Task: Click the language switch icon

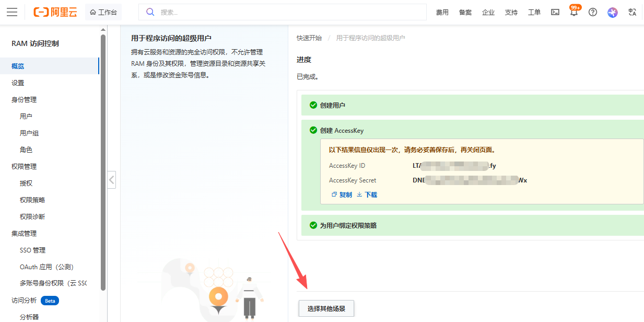Action: (633, 12)
